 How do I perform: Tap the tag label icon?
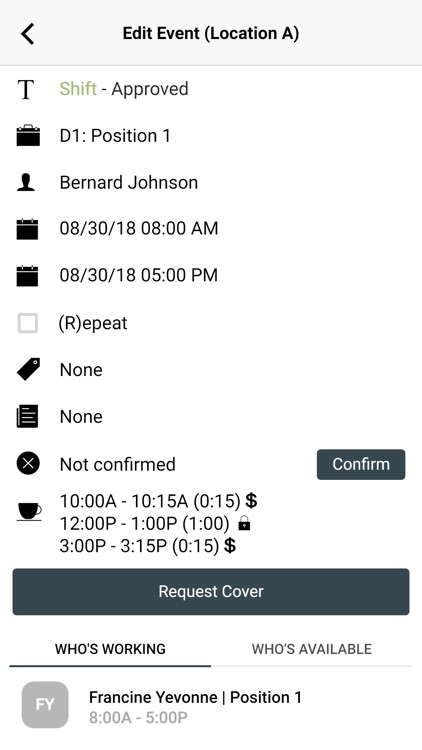point(28,369)
